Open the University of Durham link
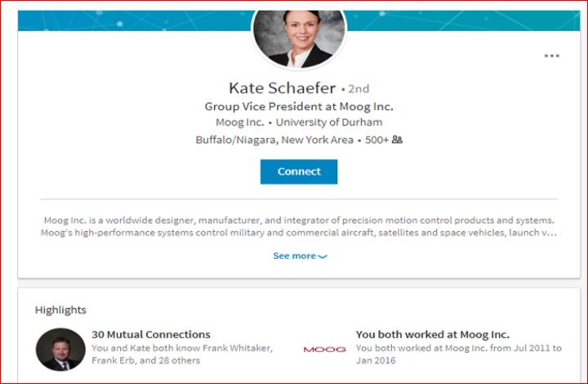This screenshot has width=588, height=384. (329, 123)
